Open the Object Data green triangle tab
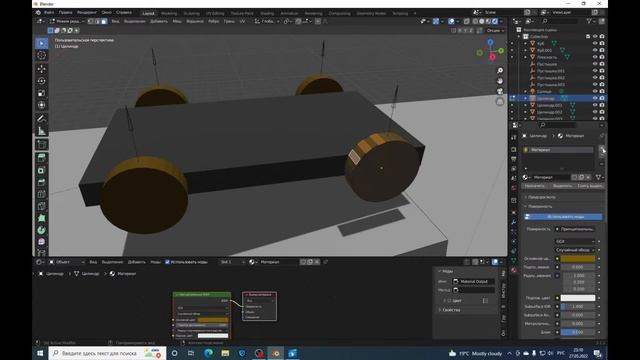This screenshot has width=640, height=360. [514, 260]
